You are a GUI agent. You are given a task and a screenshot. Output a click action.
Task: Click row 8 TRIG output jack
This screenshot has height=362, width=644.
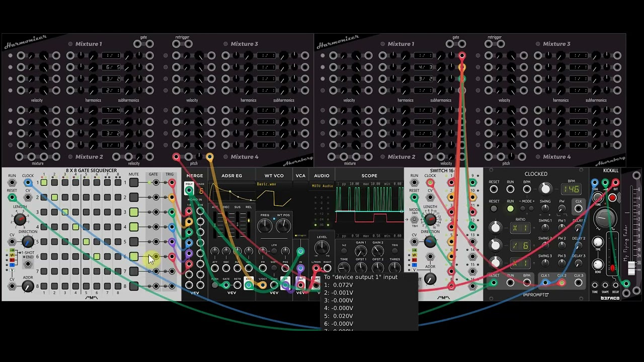click(x=172, y=286)
